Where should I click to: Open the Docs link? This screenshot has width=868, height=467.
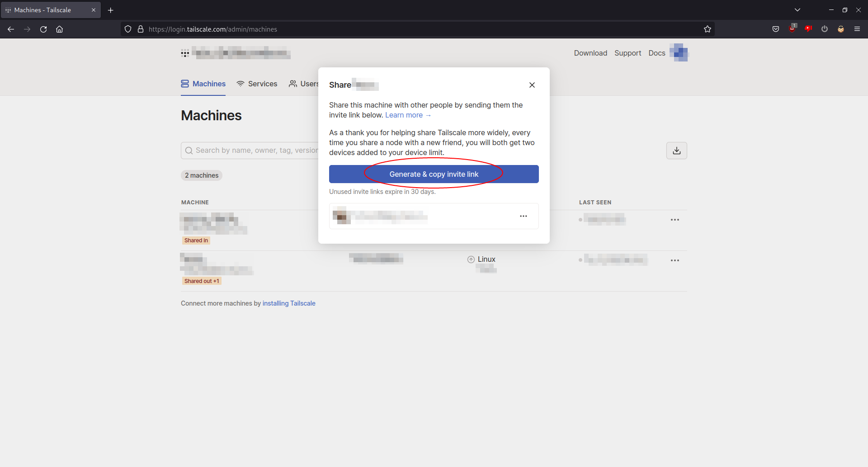coord(657,53)
